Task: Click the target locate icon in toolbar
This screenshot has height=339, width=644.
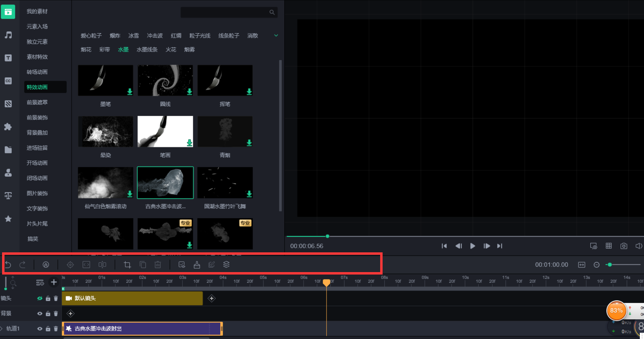Action: click(x=70, y=265)
